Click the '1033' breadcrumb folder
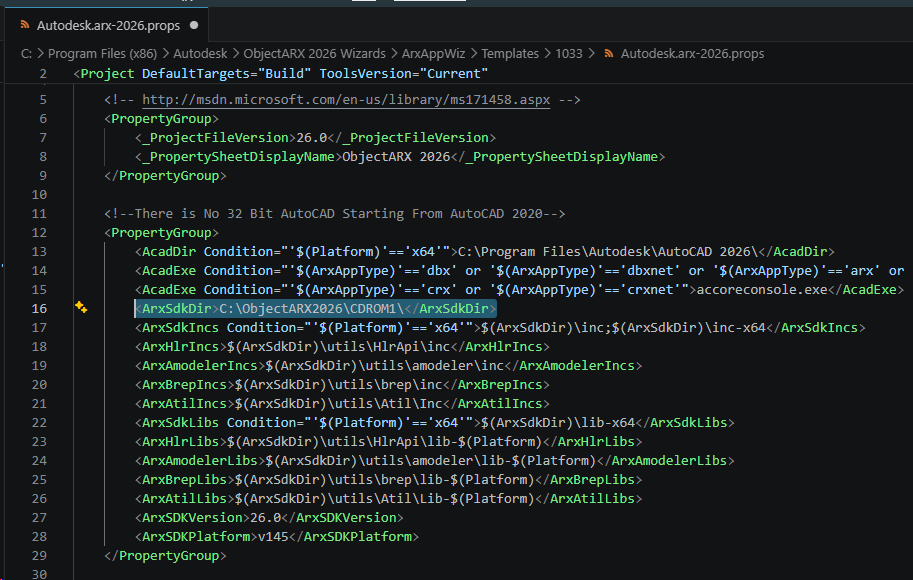The height and width of the screenshot is (580, 913). coord(569,54)
